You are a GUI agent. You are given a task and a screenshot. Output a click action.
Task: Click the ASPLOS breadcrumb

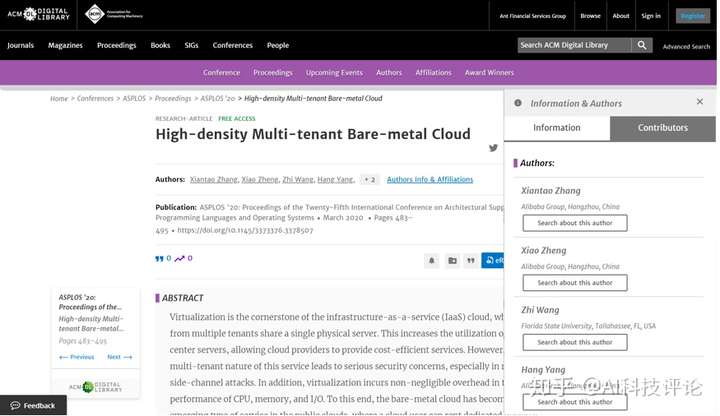tap(134, 98)
